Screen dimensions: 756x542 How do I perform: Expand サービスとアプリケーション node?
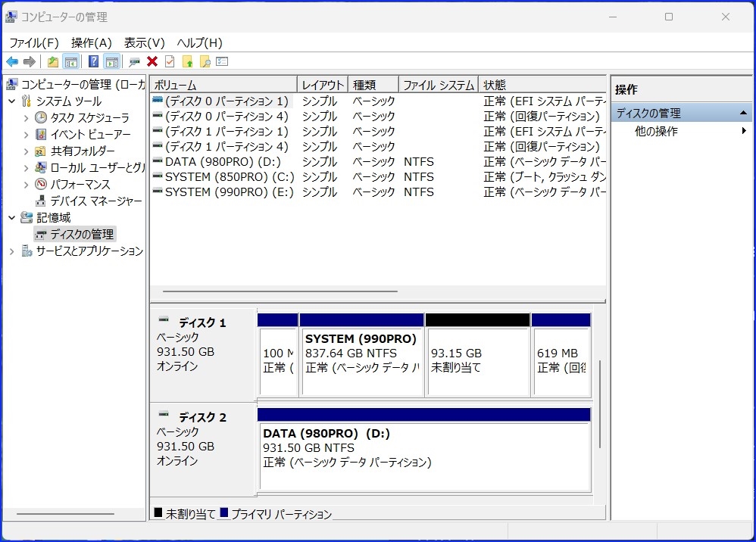12,251
